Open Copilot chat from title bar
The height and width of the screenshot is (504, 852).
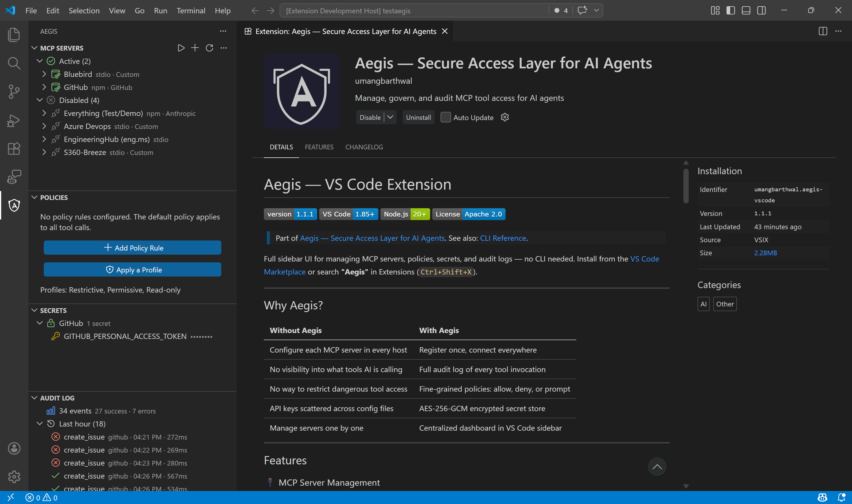[582, 11]
